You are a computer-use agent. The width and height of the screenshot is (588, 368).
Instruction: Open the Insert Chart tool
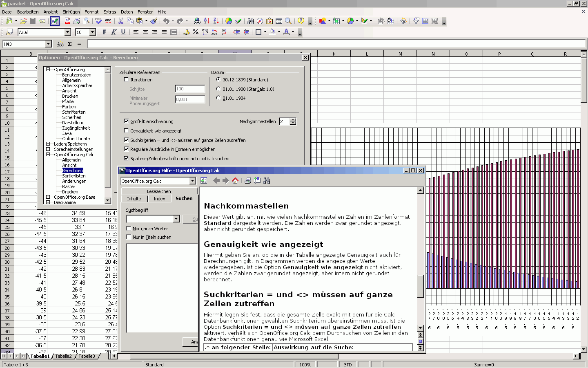coord(229,21)
